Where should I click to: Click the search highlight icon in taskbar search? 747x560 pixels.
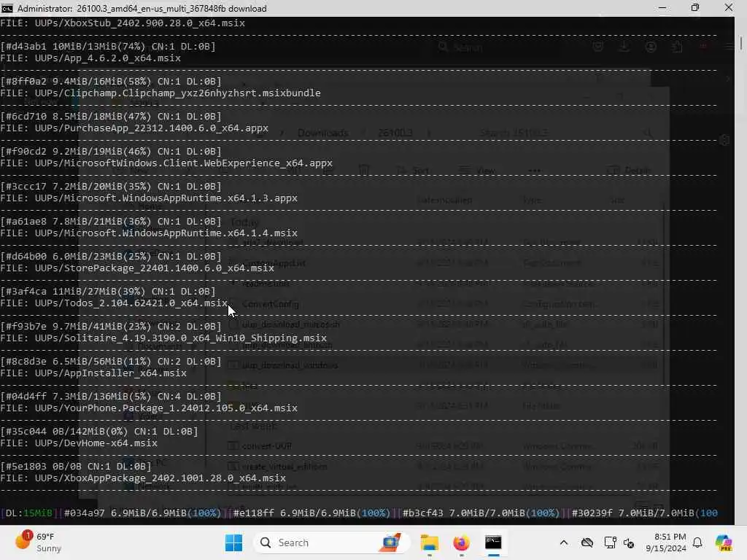pos(390,542)
